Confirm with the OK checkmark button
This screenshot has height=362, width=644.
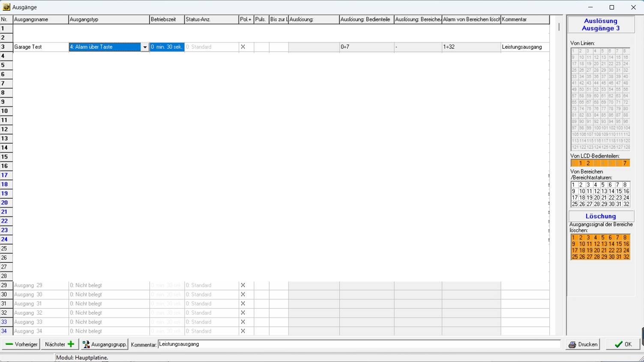[623, 344]
